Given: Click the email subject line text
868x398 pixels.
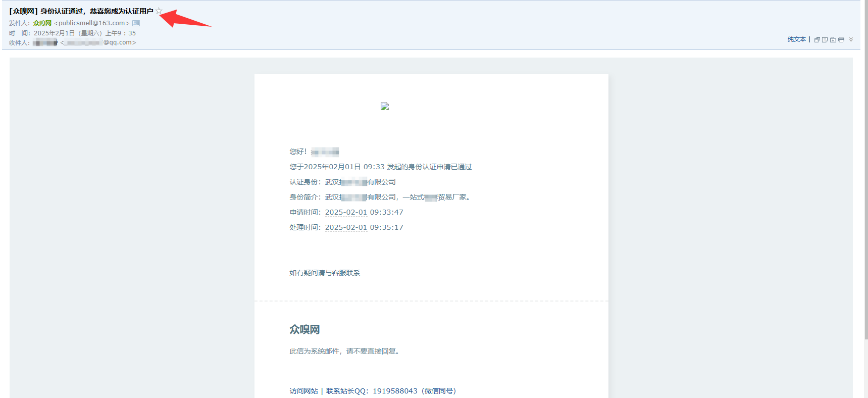Looking at the screenshot, I should point(81,11).
